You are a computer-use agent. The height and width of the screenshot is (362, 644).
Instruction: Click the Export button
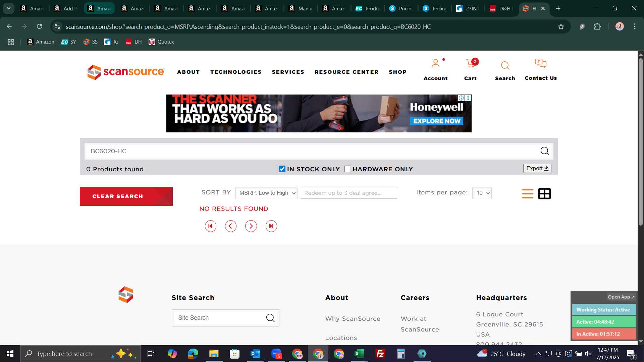click(537, 169)
